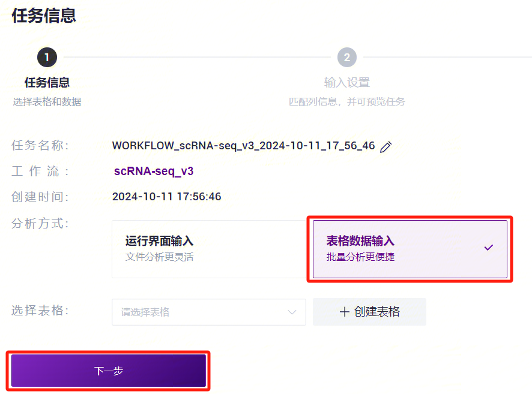Click the task name WORKFLOW_scRNA-seq_v3 text
532x394 pixels.
coord(243,146)
